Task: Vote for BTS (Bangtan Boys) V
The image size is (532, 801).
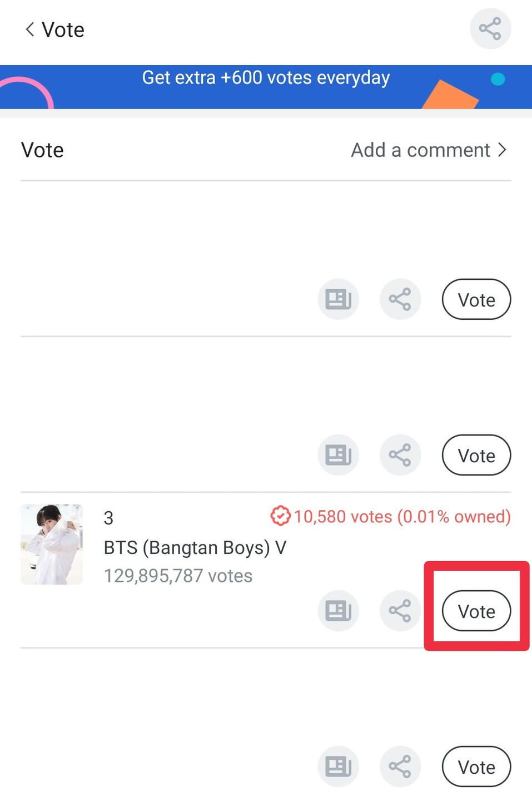Action: pos(476,611)
